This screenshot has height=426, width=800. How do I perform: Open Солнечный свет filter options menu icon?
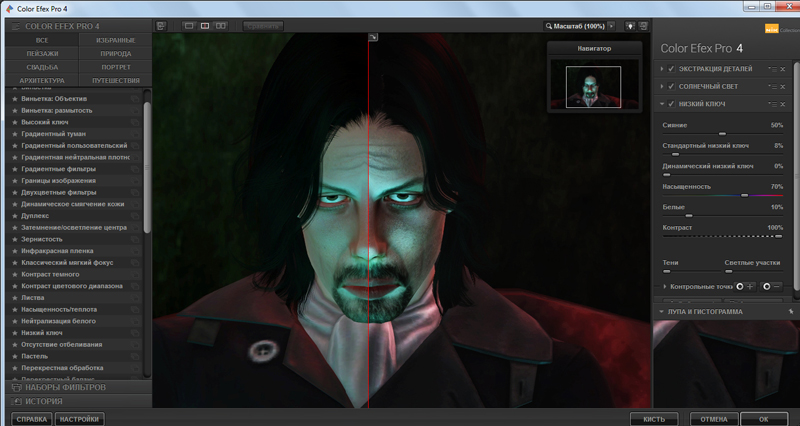pos(773,87)
